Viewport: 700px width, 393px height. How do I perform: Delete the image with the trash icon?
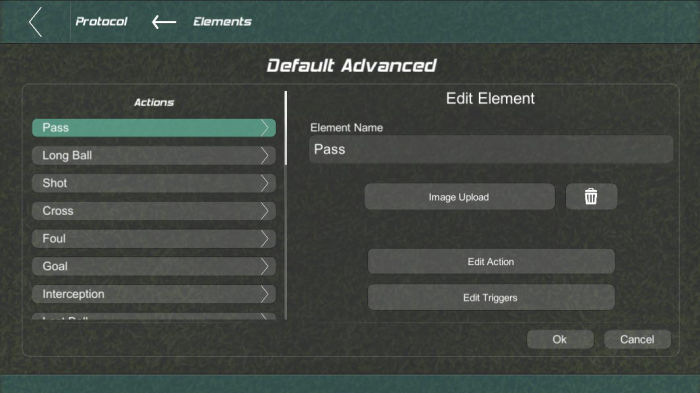(x=591, y=196)
